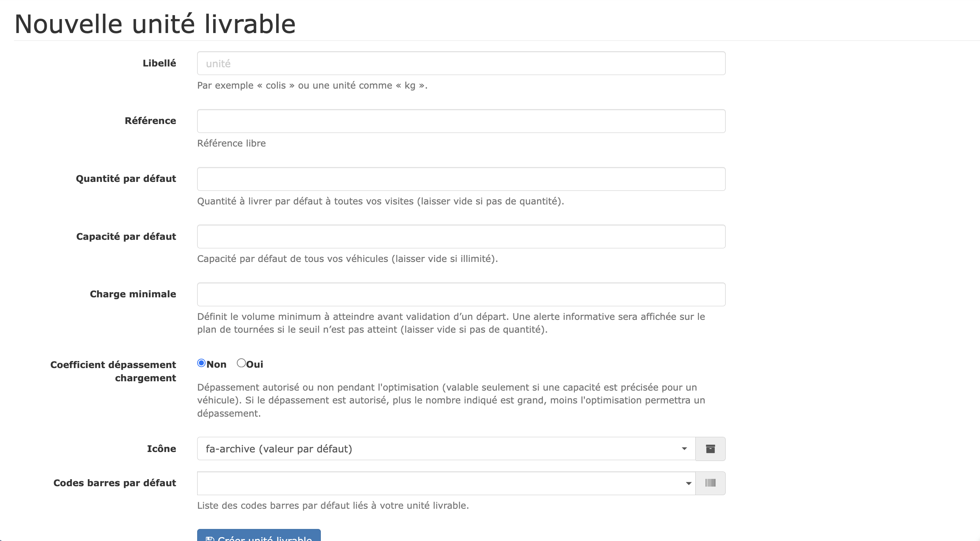The height and width of the screenshot is (541, 980).
Task: Click the Capacité par défaut label
Action: pyautogui.click(x=126, y=237)
